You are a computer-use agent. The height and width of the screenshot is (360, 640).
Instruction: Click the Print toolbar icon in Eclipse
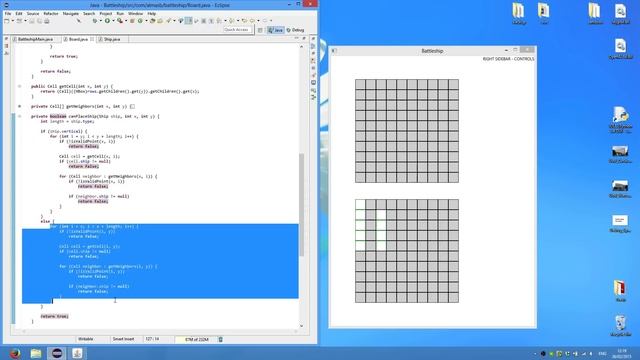[47, 21]
